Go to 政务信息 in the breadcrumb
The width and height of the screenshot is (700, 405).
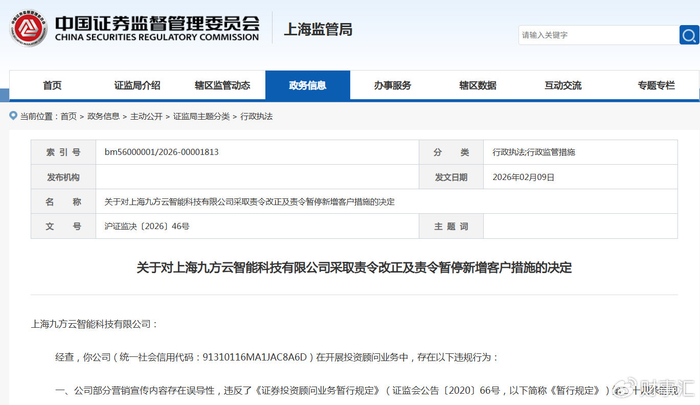pos(103,117)
